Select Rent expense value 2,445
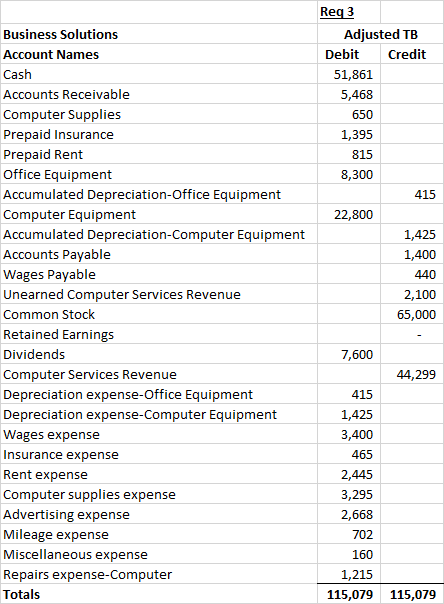 click(357, 475)
